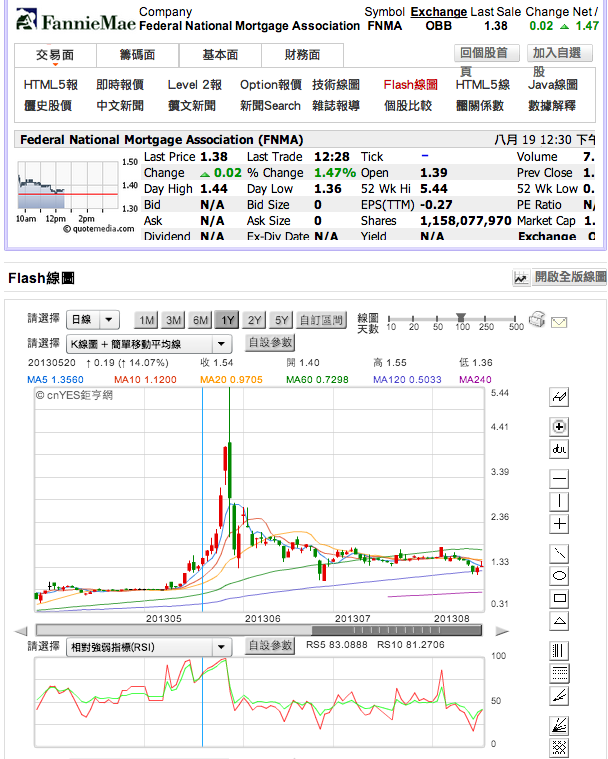
Task: Open the 數據解釋 link
Action: coord(552,106)
